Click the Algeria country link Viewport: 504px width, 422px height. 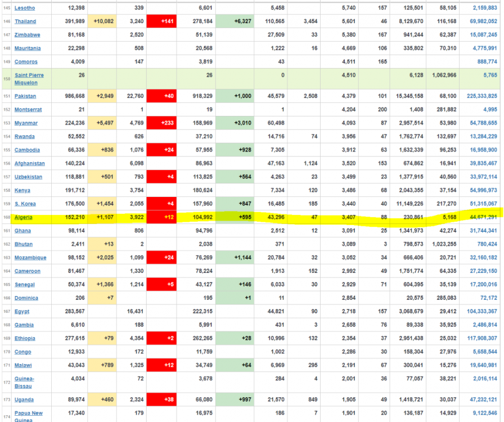(x=24, y=217)
